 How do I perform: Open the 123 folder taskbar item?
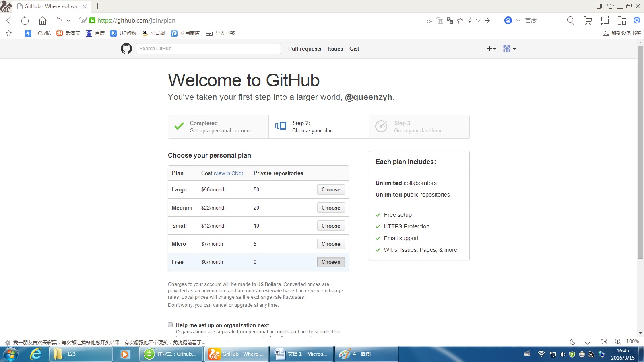[x=80, y=354]
